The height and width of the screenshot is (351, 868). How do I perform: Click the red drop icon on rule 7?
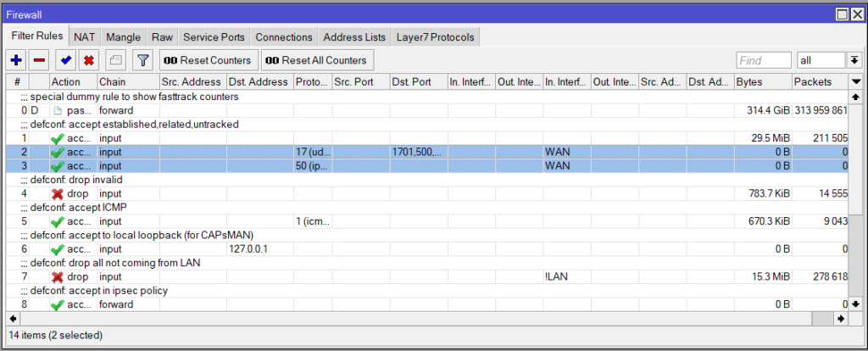tap(57, 276)
